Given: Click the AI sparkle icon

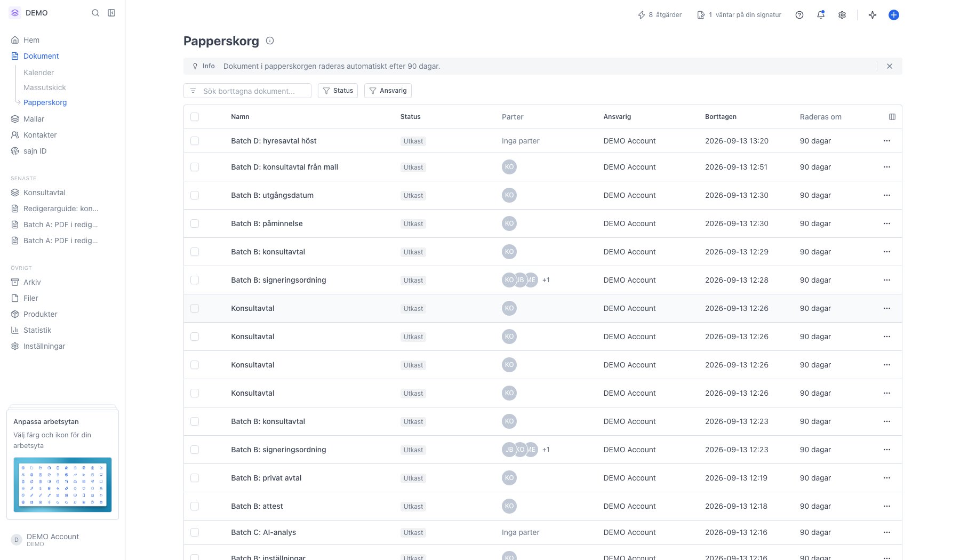Looking at the screenshot, I should [x=873, y=15].
